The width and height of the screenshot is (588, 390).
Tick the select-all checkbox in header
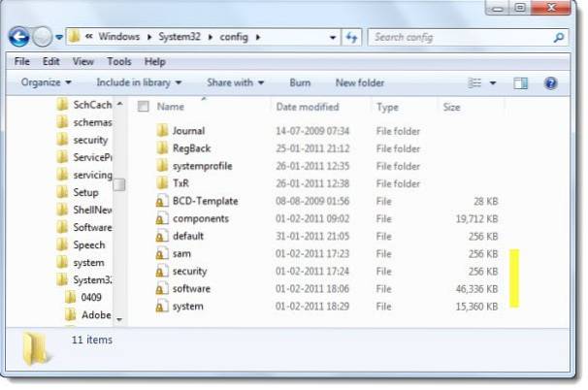(x=143, y=107)
